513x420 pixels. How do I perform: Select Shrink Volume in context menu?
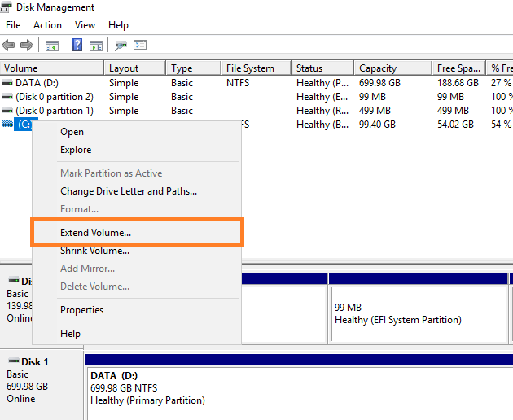[94, 251]
